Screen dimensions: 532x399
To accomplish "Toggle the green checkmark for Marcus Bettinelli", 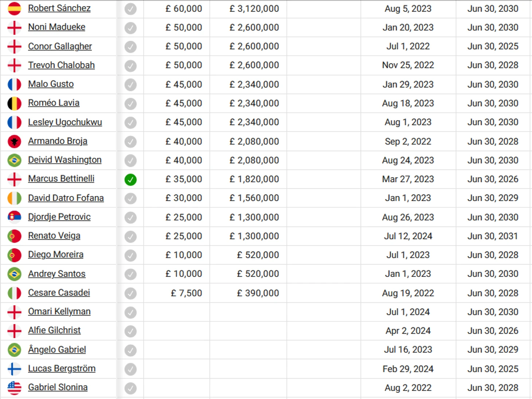I will [130, 180].
